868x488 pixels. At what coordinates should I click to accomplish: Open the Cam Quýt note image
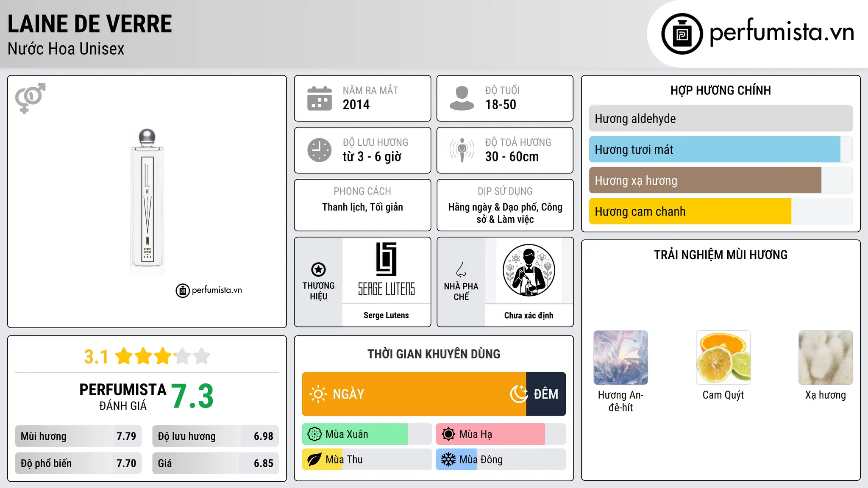(x=723, y=358)
